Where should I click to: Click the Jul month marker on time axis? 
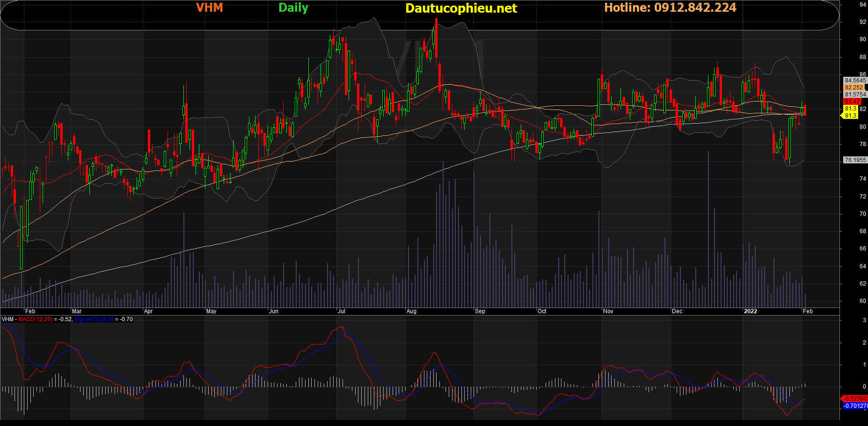[x=342, y=311]
